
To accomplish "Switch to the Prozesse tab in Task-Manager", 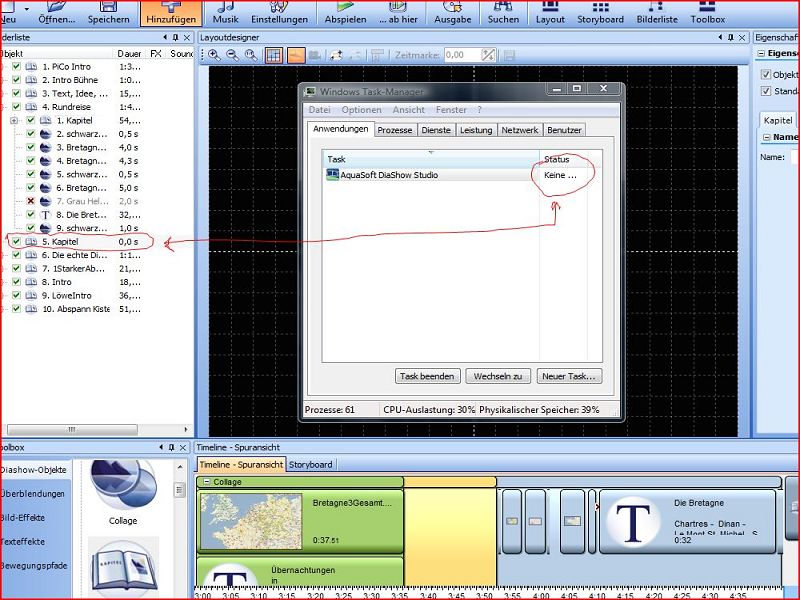I will 394,130.
